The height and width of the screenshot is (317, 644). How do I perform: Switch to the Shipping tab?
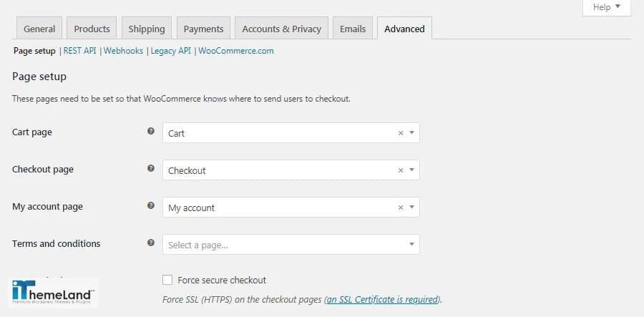(147, 29)
